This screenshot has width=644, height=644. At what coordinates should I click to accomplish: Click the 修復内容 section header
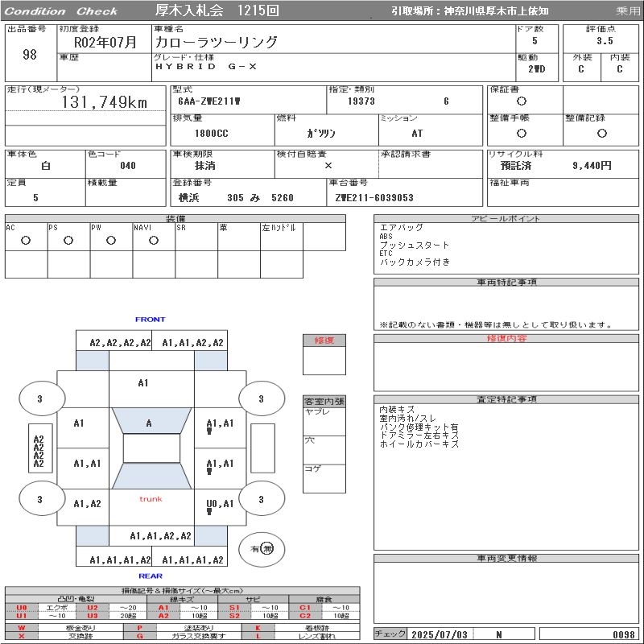click(507, 339)
